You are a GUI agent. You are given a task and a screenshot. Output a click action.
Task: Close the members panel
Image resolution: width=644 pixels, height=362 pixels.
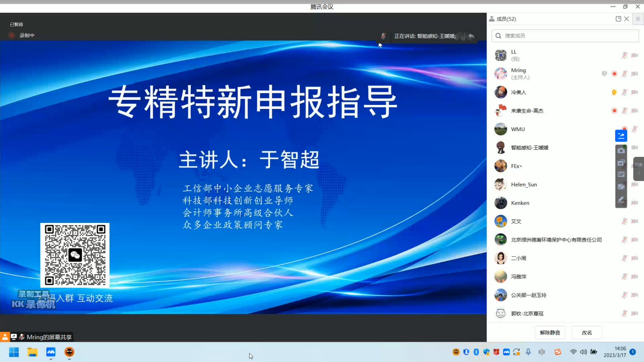(x=627, y=19)
